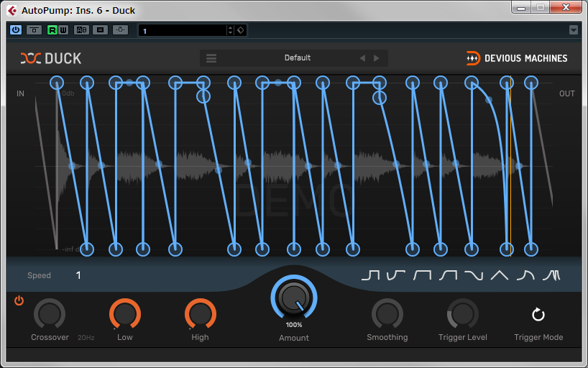Click the Smoothing knob
The height and width of the screenshot is (368, 588).
[x=387, y=314]
